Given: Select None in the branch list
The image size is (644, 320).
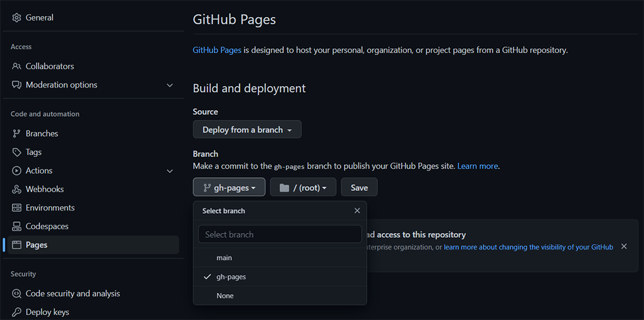Looking at the screenshot, I should (280, 295).
